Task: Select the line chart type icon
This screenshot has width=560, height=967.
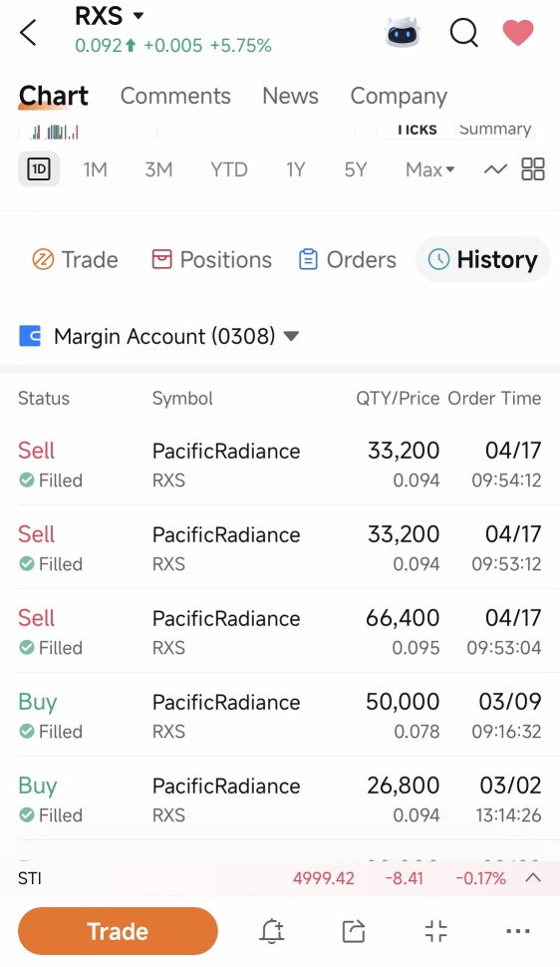Action: 495,169
